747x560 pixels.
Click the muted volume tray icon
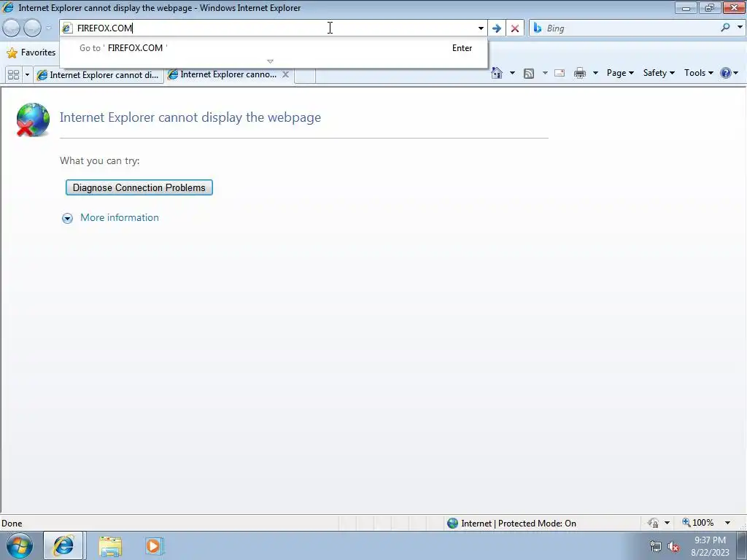click(673, 547)
